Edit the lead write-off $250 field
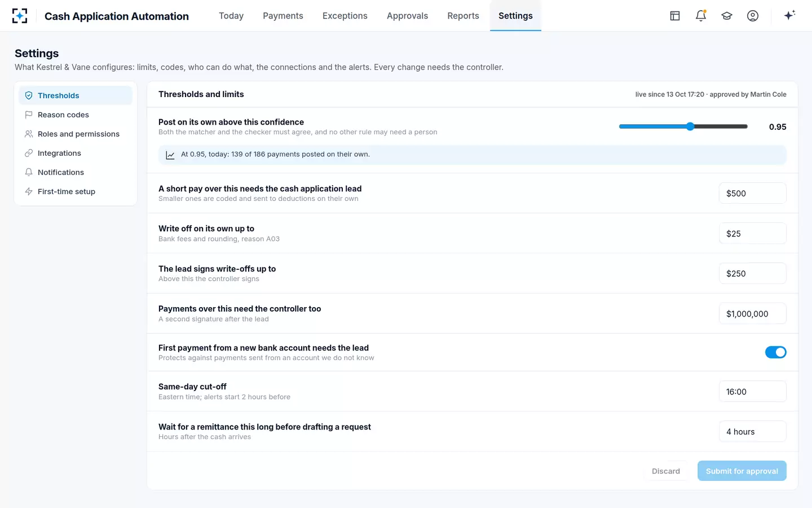Viewport: 812px width, 508px height. click(x=753, y=273)
